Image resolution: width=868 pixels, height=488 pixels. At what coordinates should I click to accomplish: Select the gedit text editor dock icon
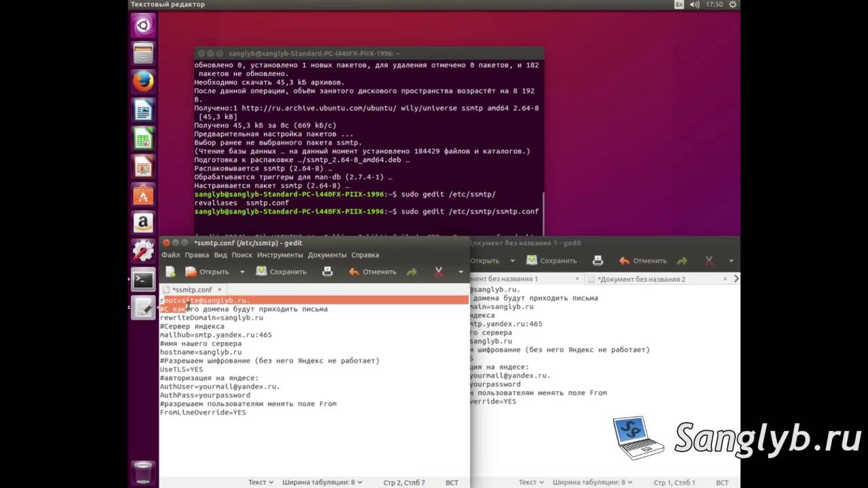(x=143, y=307)
